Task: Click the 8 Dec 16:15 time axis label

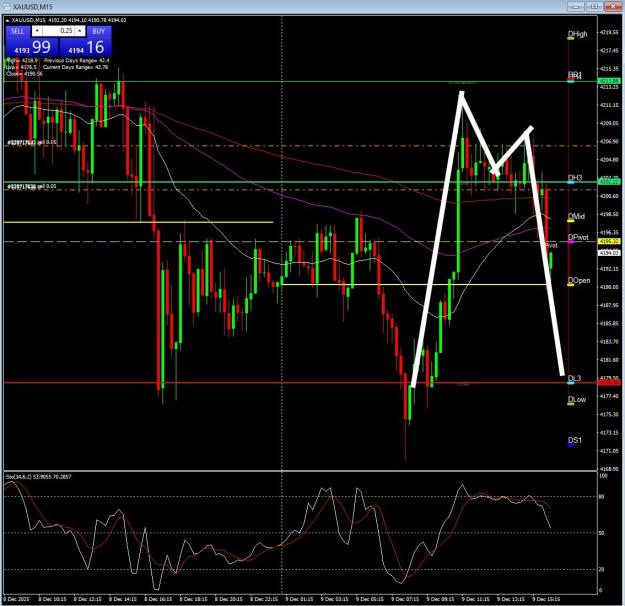Action: coord(158,599)
